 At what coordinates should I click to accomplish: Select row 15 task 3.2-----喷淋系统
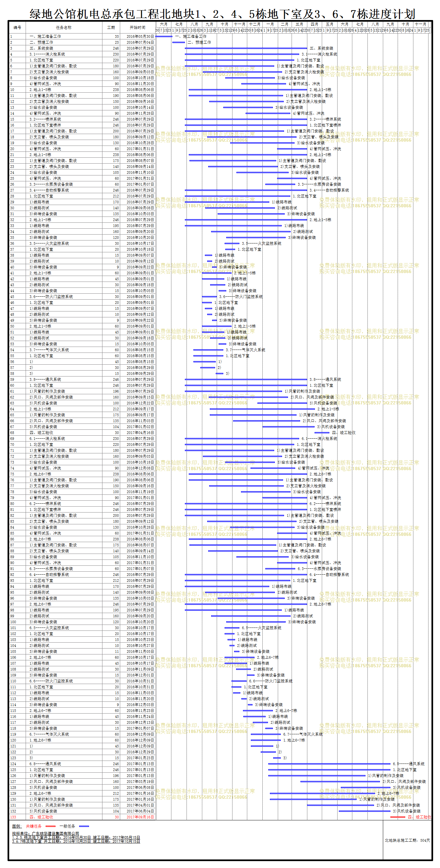coord(45,119)
